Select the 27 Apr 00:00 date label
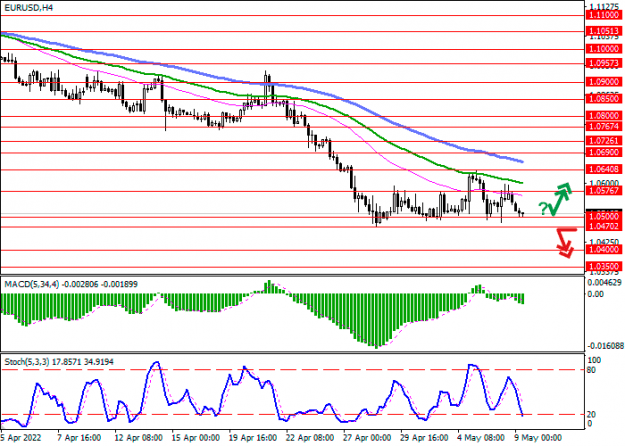Viewport: 625px width, 446px height. (368, 438)
